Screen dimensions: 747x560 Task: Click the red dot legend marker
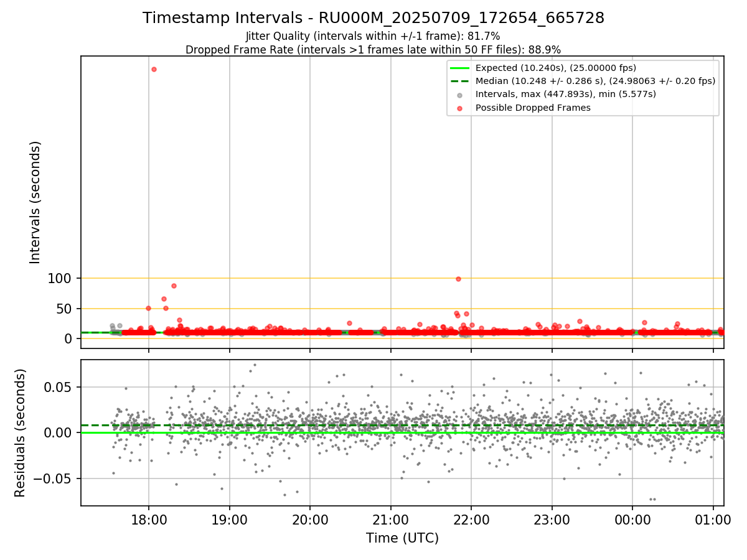[459, 108]
